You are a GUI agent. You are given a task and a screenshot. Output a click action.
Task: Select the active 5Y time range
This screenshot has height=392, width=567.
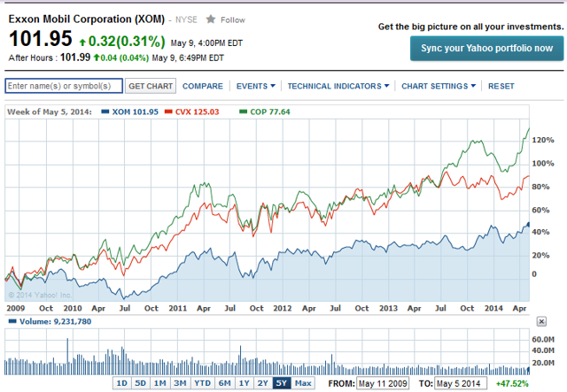(x=282, y=383)
